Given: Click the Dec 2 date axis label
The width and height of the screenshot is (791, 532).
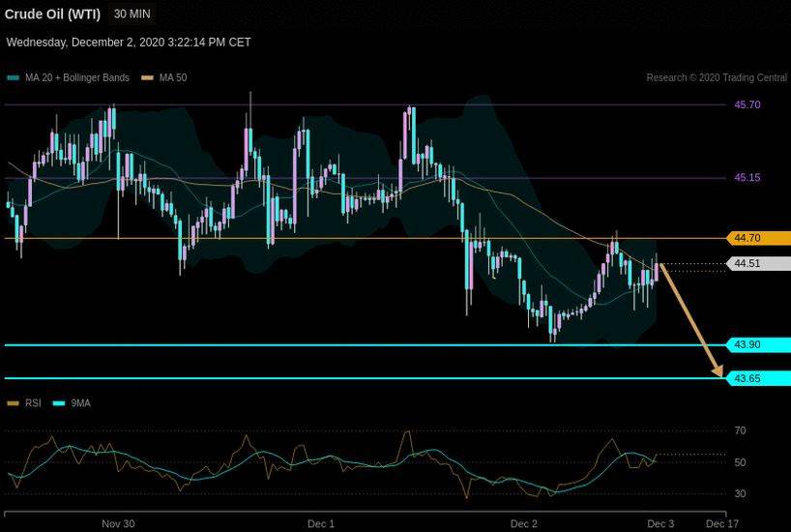Looking at the screenshot, I should click(x=524, y=523).
